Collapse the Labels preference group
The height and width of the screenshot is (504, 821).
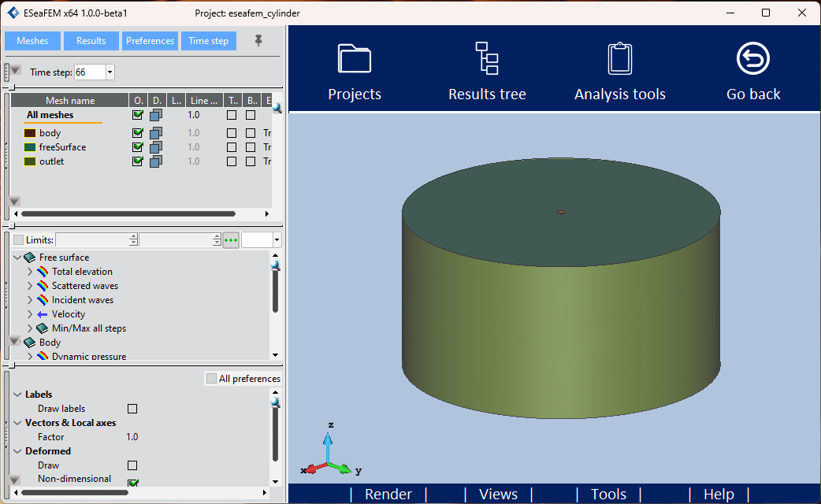tap(17, 395)
